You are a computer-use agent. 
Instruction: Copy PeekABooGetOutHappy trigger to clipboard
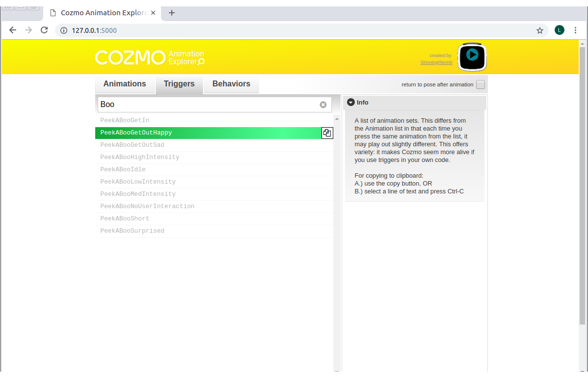[327, 133]
